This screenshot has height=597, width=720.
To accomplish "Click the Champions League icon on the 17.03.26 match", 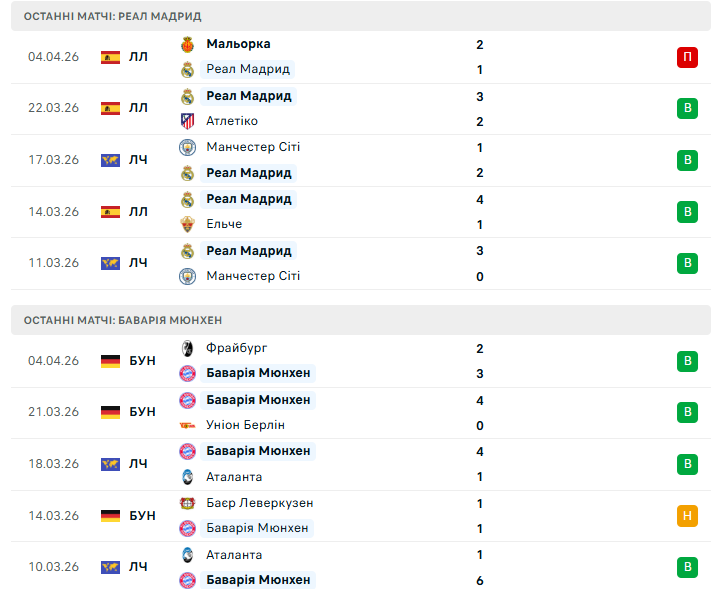I will 111,160.
